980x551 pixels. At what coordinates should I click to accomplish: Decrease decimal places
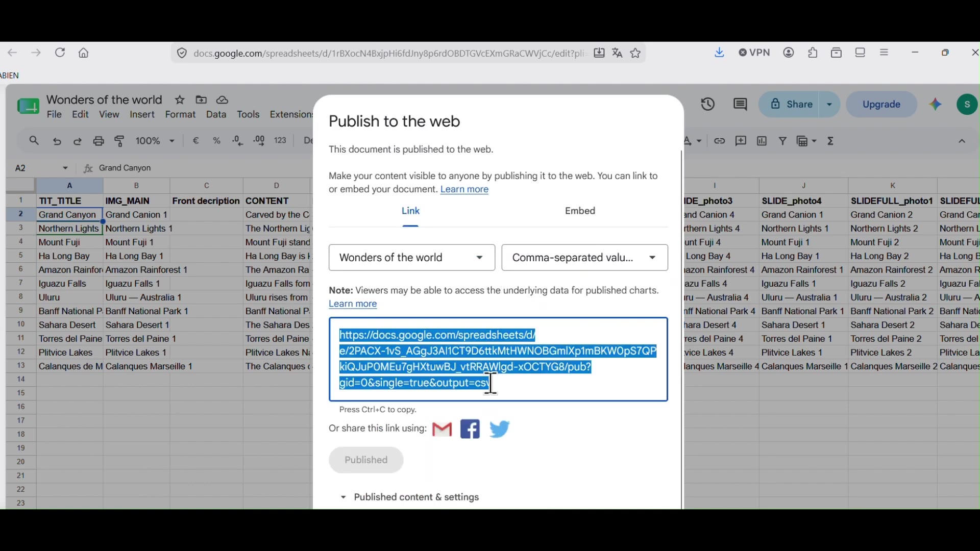click(x=238, y=141)
